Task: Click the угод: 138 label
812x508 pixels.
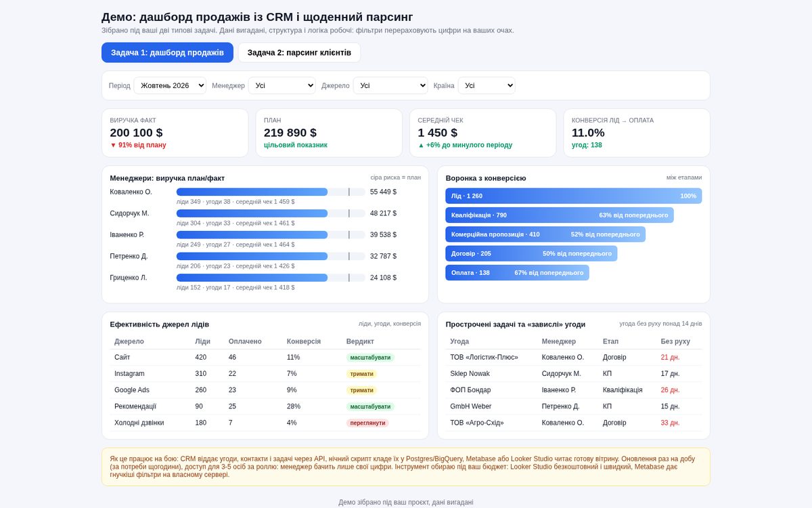Action: point(587,145)
